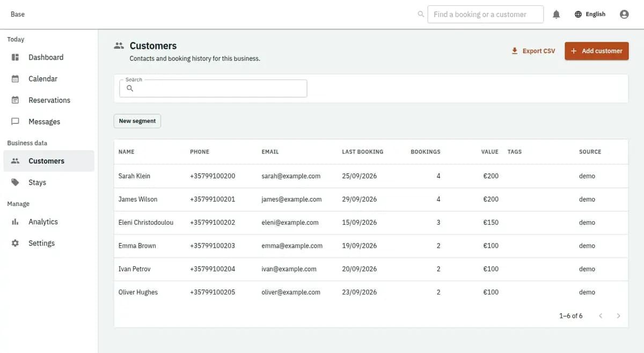Image resolution: width=644 pixels, height=353 pixels.
Task: Open notifications bell icon
Action: click(x=557, y=14)
